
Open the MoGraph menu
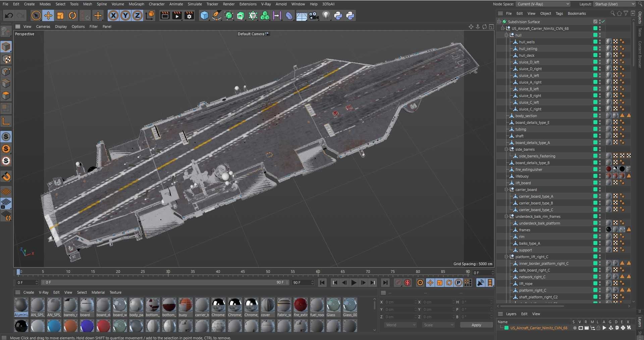click(x=136, y=4)
